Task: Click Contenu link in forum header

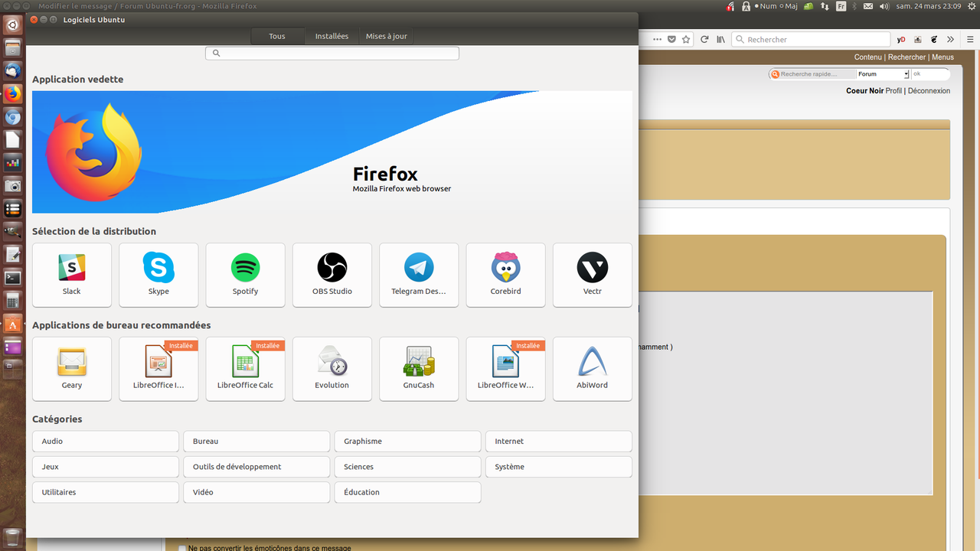Action: (x=868, y=57)
